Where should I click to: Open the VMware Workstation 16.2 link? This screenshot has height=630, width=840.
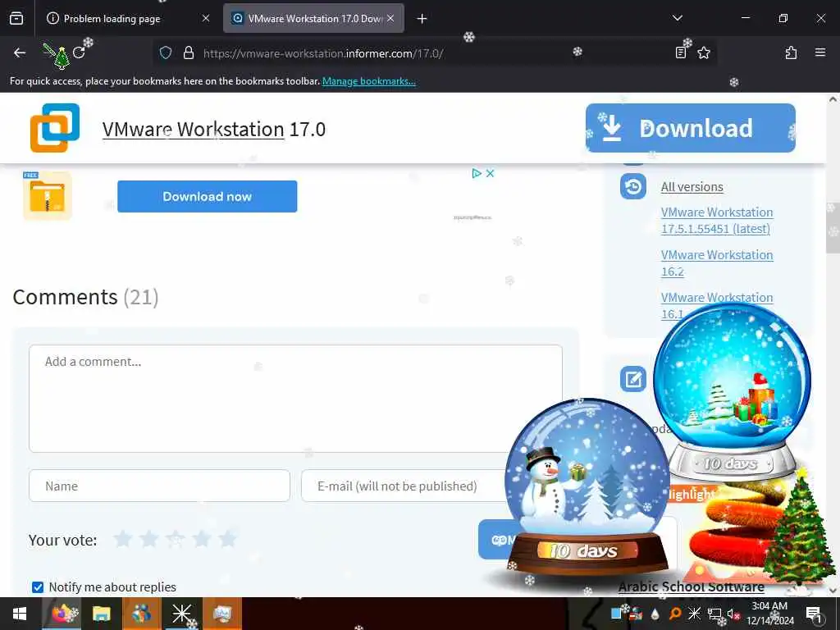[x=717, y=263]
